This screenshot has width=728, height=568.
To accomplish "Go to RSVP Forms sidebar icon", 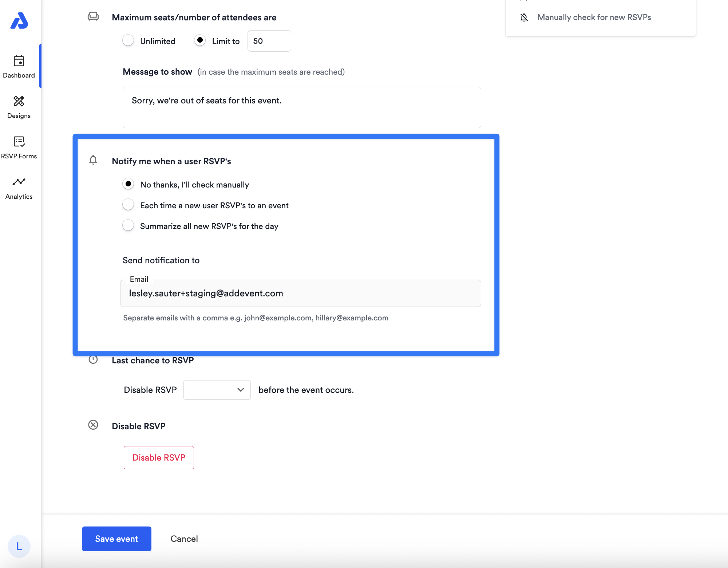I will pyautogui.click(x=19, y=142).
